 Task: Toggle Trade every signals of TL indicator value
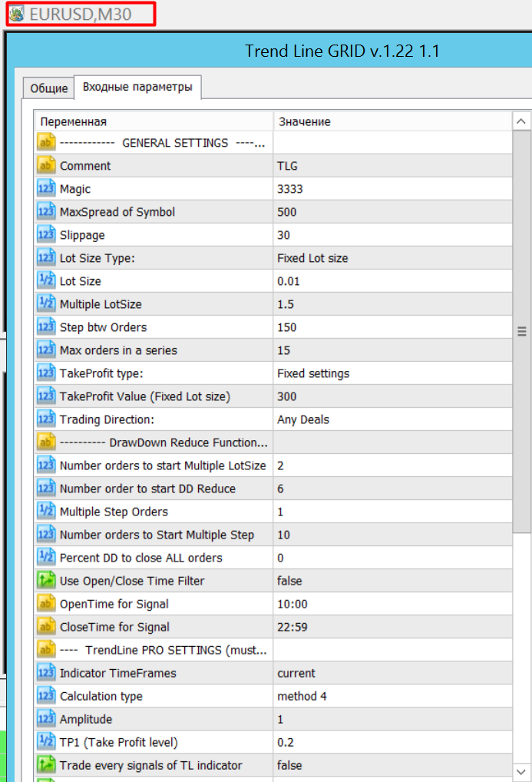[x=392, y=764]
